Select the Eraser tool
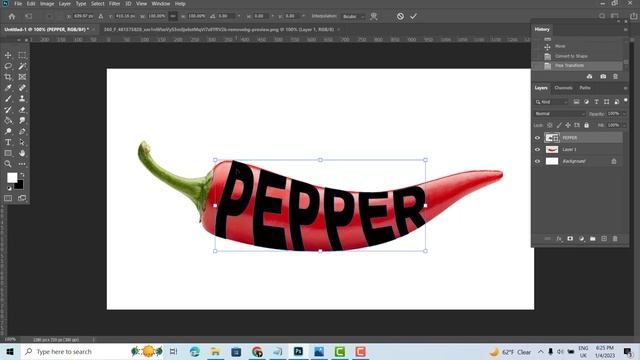The image size is (640, 360). coord(22,109)
